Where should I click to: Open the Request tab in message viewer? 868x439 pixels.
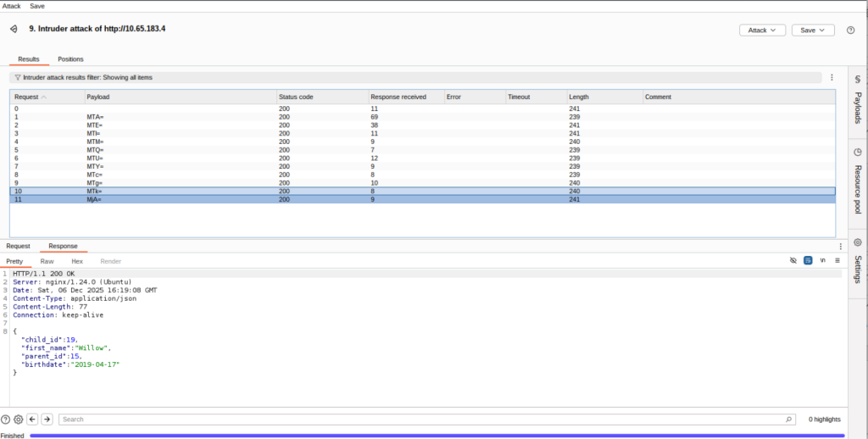pyautogui.click(x=19, y=246)
